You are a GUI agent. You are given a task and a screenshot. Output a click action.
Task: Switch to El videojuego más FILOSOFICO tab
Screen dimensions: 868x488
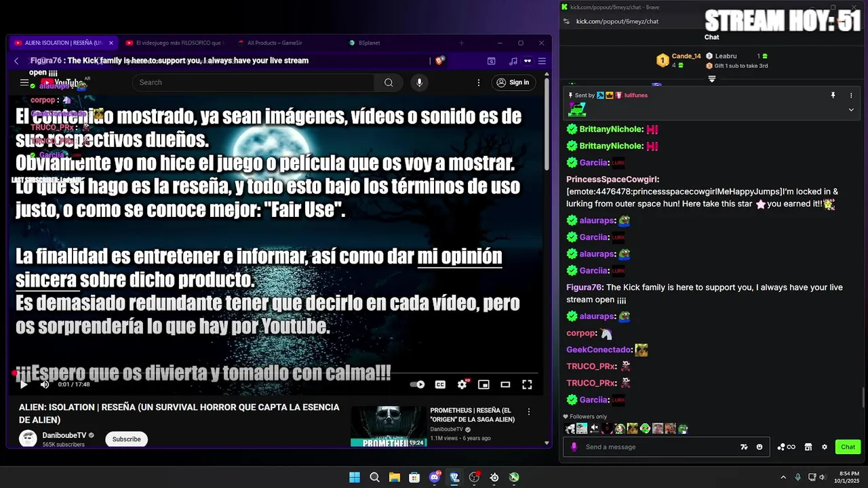click(x=175, y=43)
